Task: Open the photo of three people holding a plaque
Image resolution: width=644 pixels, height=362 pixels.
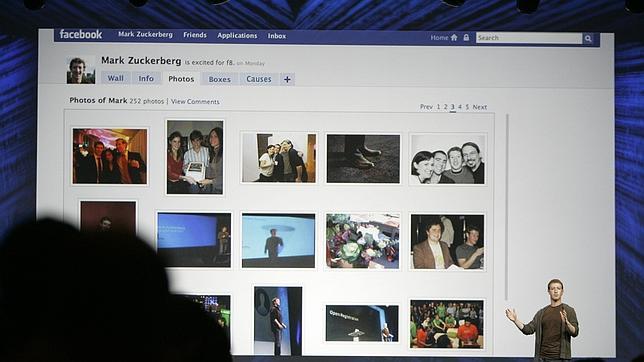Action: point(195,157)
